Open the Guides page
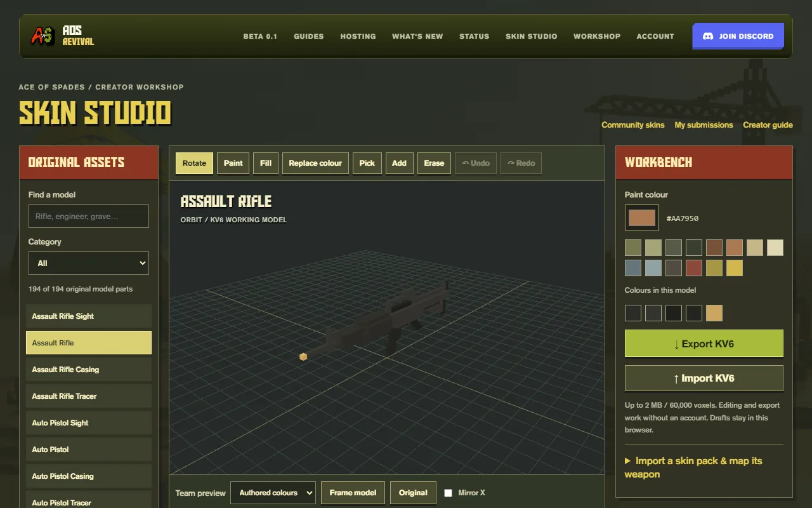The height and width of the screenshot is (508, 812). (309, 36)
